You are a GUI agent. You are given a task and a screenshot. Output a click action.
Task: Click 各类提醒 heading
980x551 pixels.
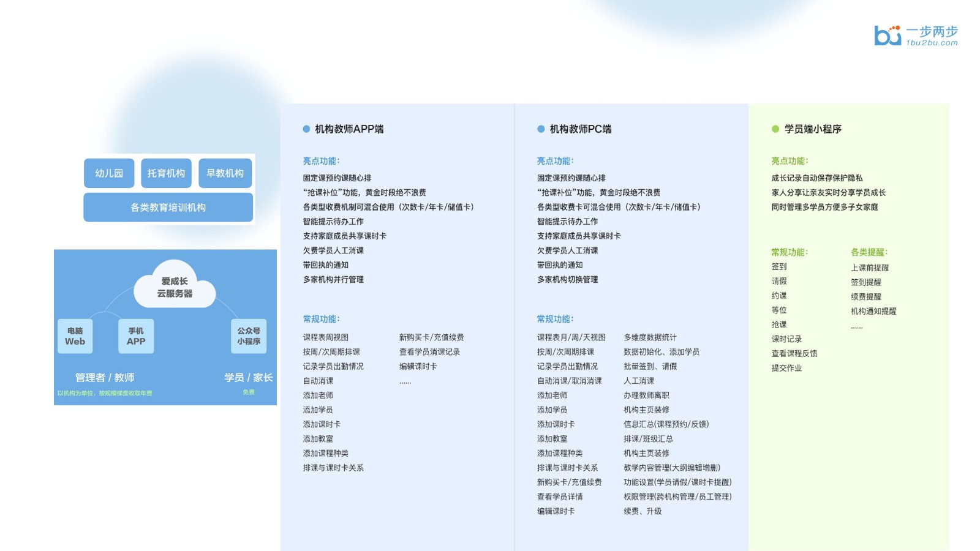869,252
